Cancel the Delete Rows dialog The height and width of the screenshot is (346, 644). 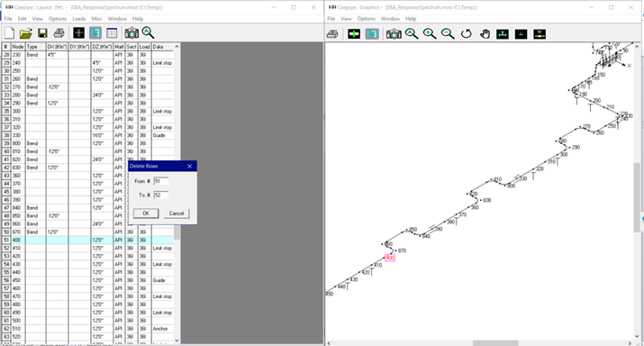click(x=177, y=214)
